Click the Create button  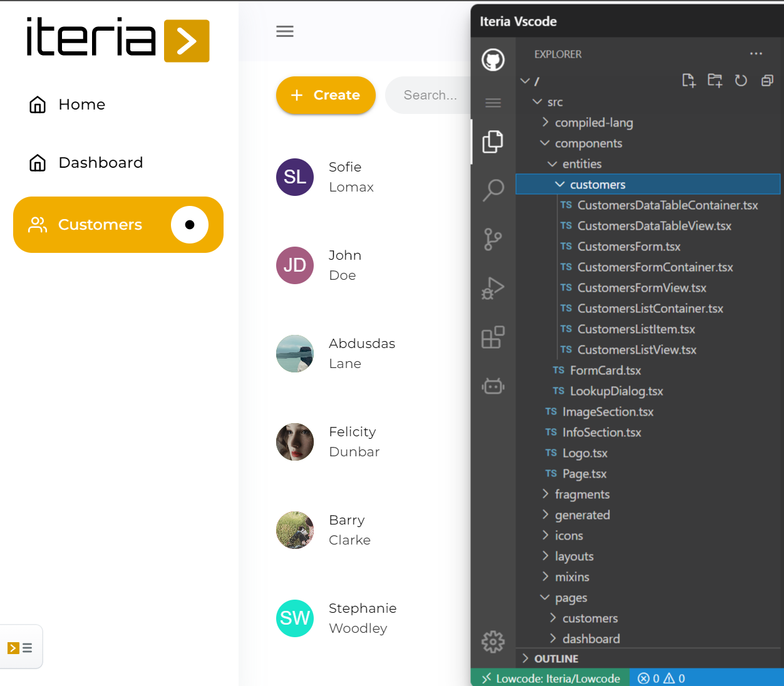click(326, 95)
